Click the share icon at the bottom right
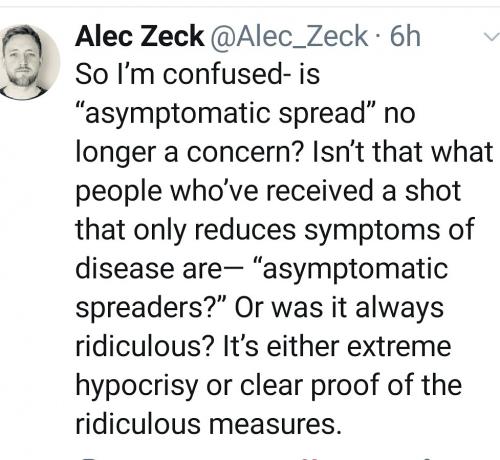Viewport: 500px width, 460px height. (x=428, y=459)
